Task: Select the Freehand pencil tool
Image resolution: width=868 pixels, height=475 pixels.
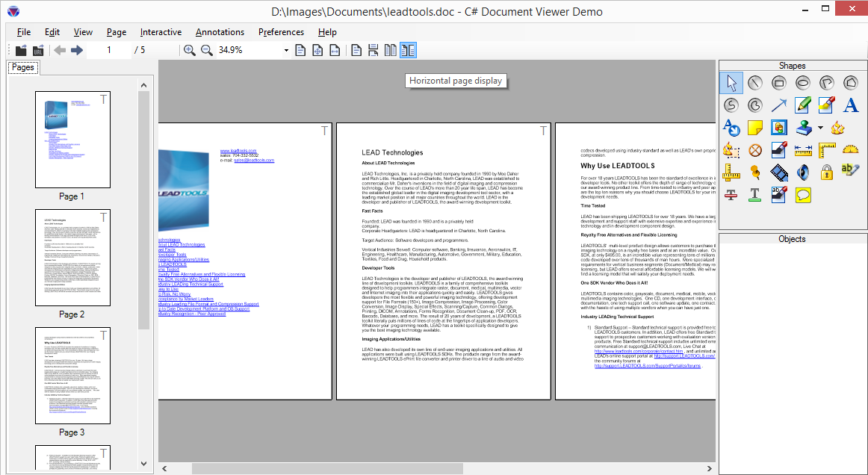Action: (803, 105)
